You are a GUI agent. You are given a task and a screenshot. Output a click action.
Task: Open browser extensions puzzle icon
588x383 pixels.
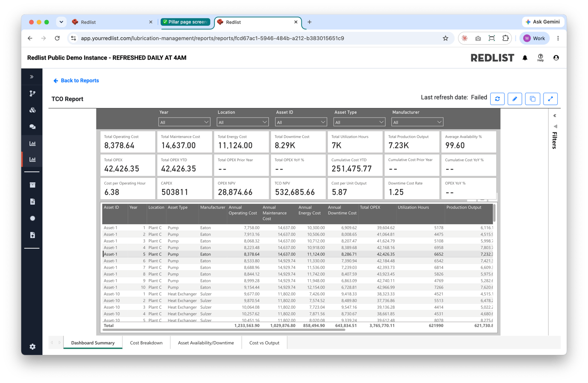tap(505, 39)
